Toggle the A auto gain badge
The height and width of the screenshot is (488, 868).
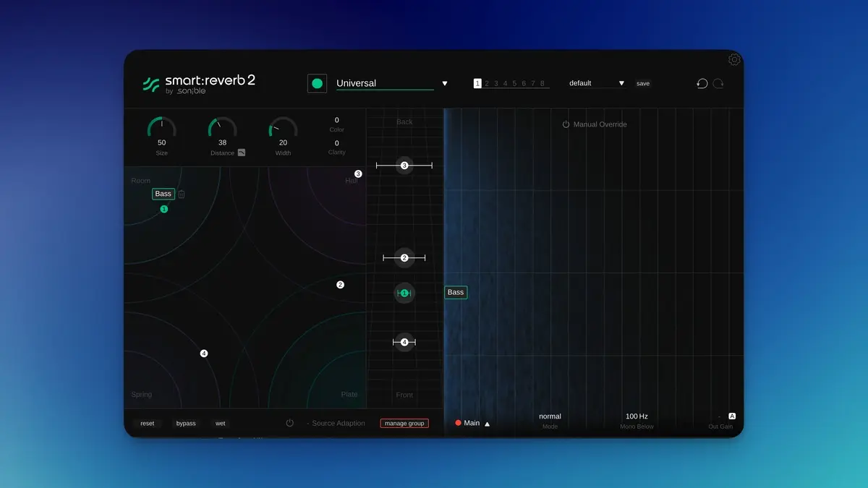732,416
